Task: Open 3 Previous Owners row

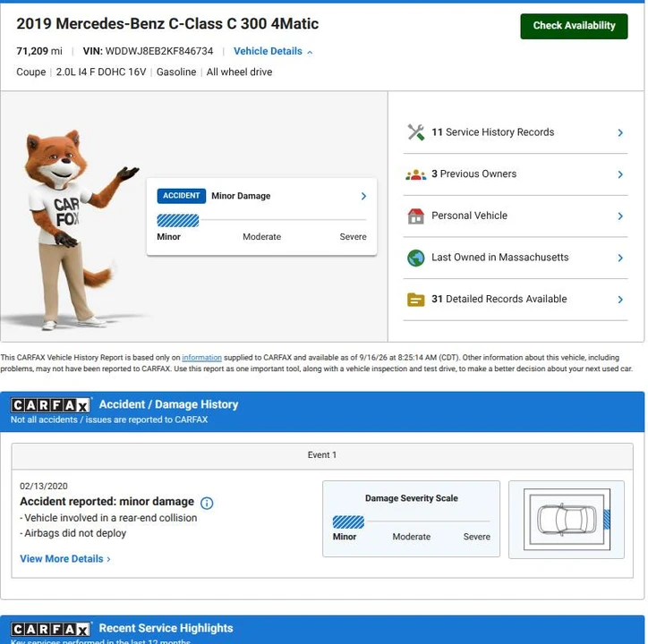Action: pyautogui.click(x=516, y=174)
